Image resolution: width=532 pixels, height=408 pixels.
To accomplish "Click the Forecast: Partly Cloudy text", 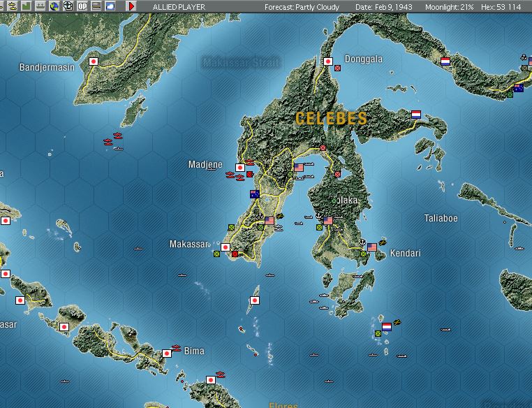I will pos(302,7).
